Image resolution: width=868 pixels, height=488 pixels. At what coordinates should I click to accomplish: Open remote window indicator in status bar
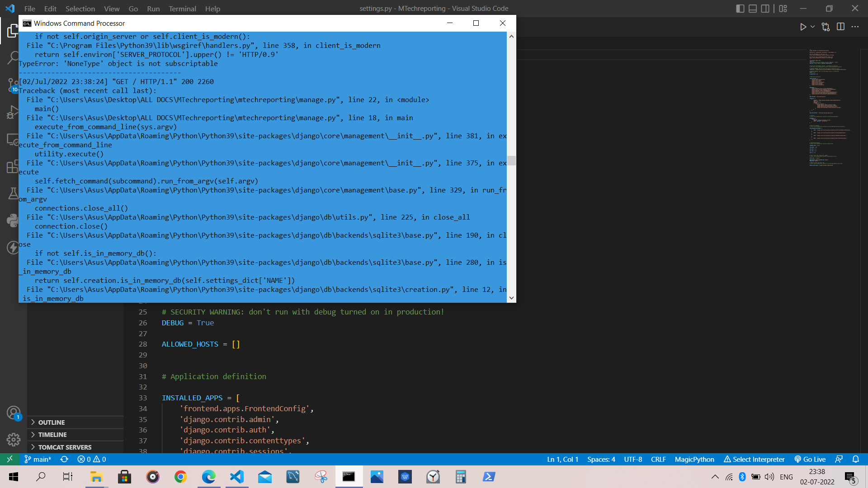click(9, 460)
